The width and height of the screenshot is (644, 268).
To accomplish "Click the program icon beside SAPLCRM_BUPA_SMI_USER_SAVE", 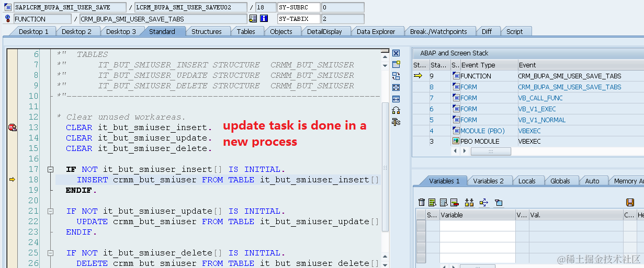I will [7, 7].
